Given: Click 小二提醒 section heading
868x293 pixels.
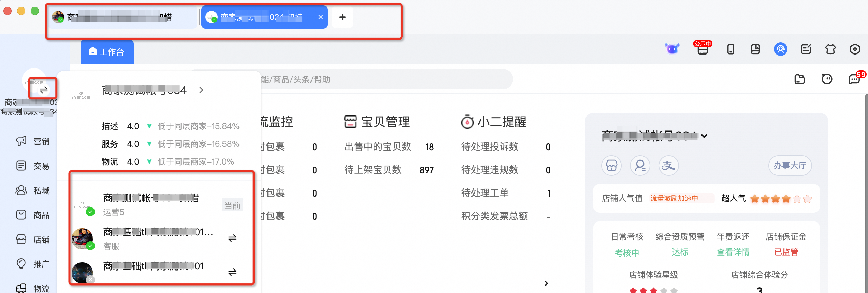Looking at the screenshot, I should (493, 122).
